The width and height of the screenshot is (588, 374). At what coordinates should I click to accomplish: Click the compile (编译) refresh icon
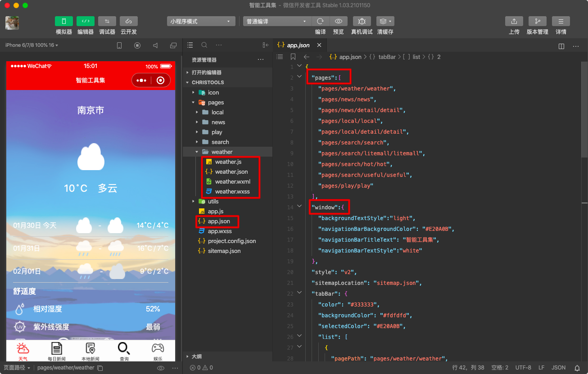(320, 21)
